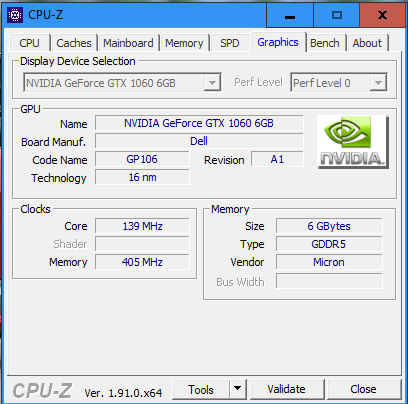This screenshot has width=408, height=404.
Task: Select the Mainboard tab
Action: tap(128, 43)
